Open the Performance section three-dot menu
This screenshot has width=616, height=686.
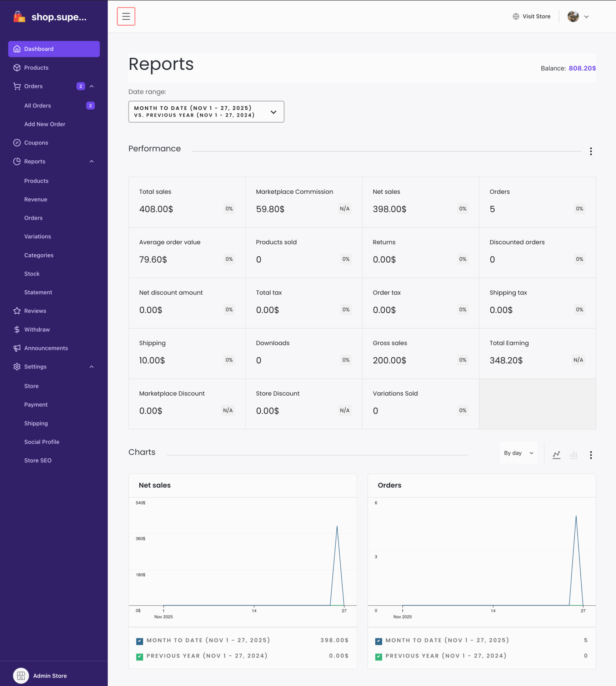click(591, 151)
